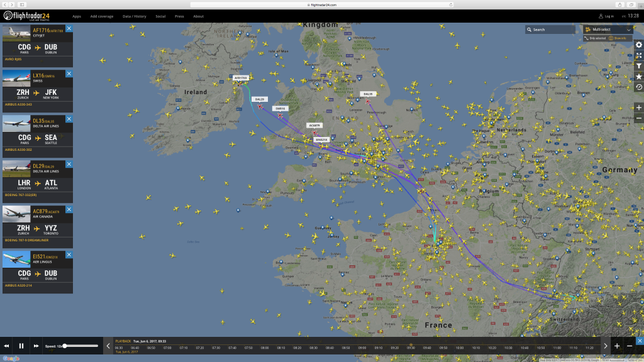Viewport: 644px width, 362px height.
Task: Close the playback bar
Action: tap(640, 341)
